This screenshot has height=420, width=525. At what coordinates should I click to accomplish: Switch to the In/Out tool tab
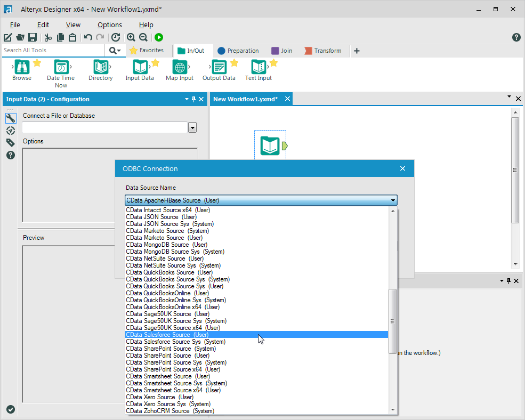pyautogui.click(x=191, y=51)
